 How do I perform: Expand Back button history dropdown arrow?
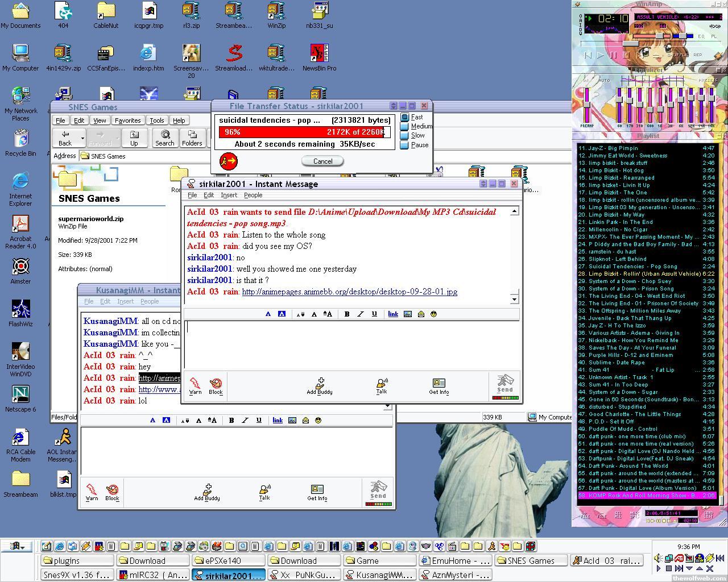coord(82,138)
